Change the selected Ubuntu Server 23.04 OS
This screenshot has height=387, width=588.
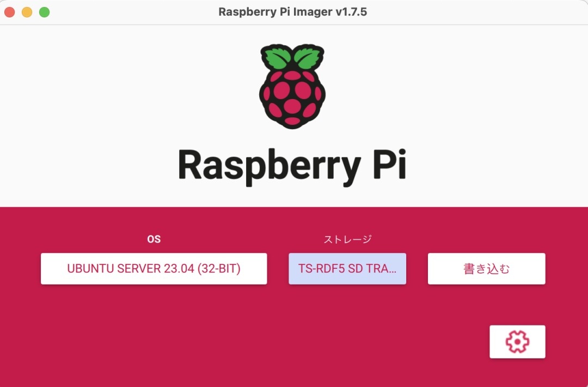click(154, 268)
